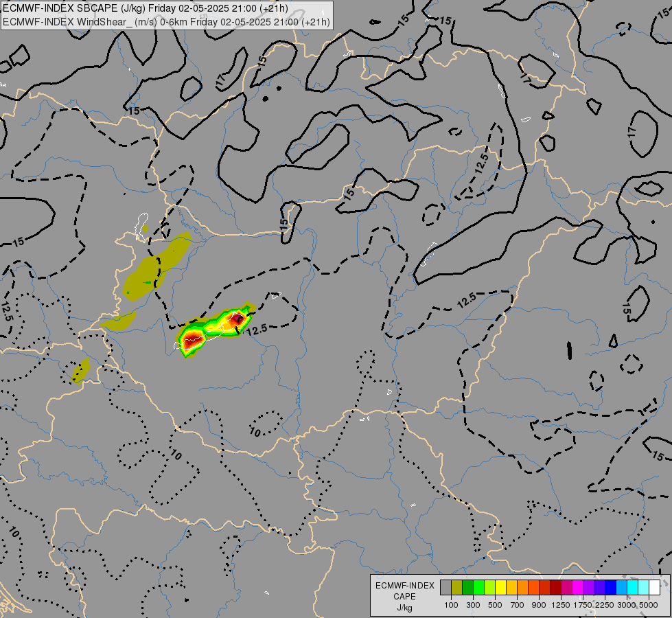
Task: Click the legend value 3000
Action: click(x=627, y=605)
